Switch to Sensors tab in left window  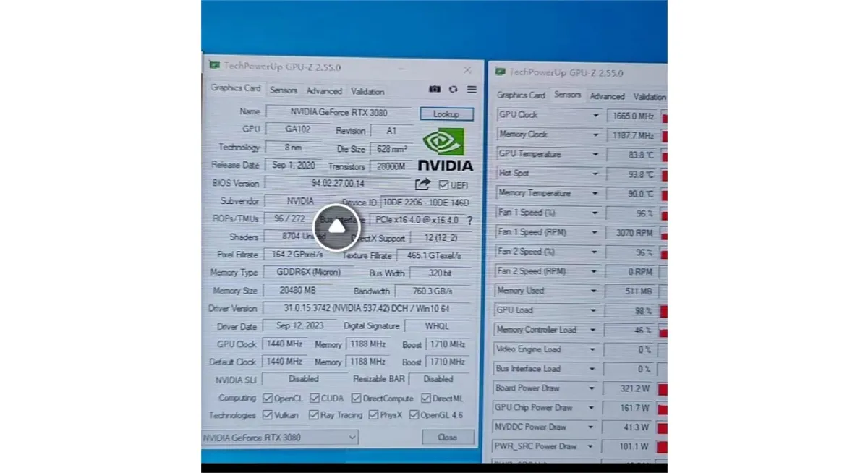[284, 90]
